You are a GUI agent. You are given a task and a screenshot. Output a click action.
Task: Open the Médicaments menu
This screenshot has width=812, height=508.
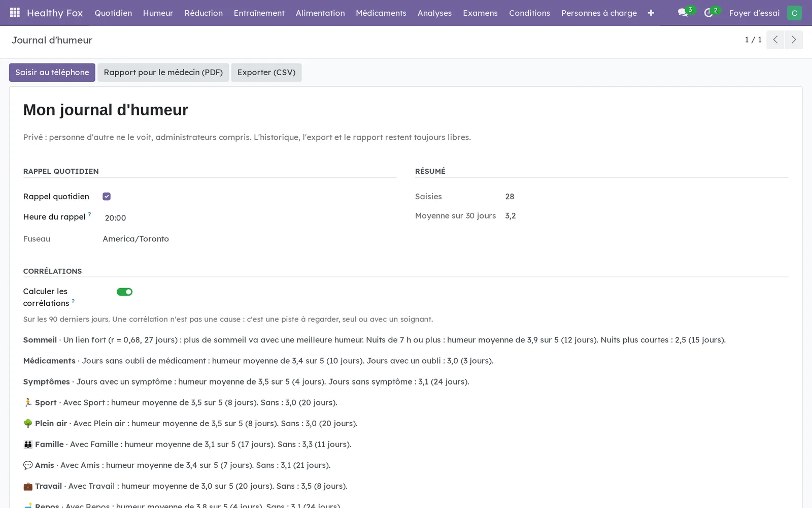(381, 13)
